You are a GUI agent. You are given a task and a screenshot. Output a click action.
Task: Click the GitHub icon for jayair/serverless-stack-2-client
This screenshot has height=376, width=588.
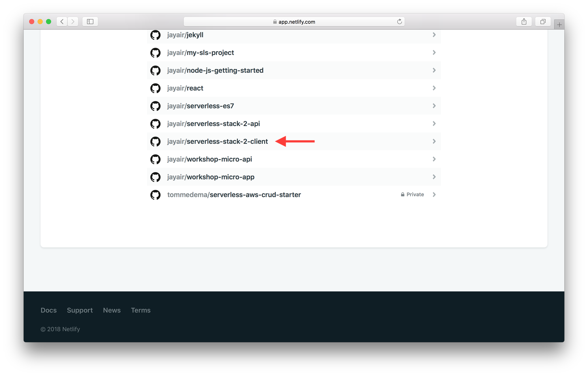[155, 141]
